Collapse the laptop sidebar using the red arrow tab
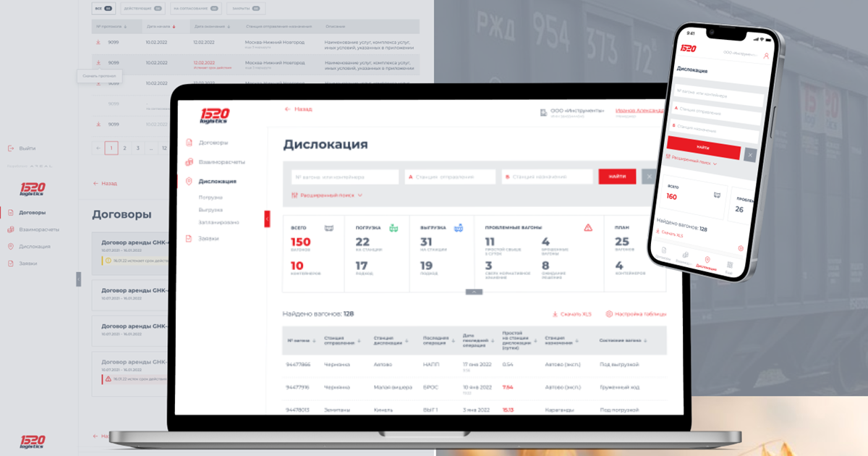 [267, 219]
